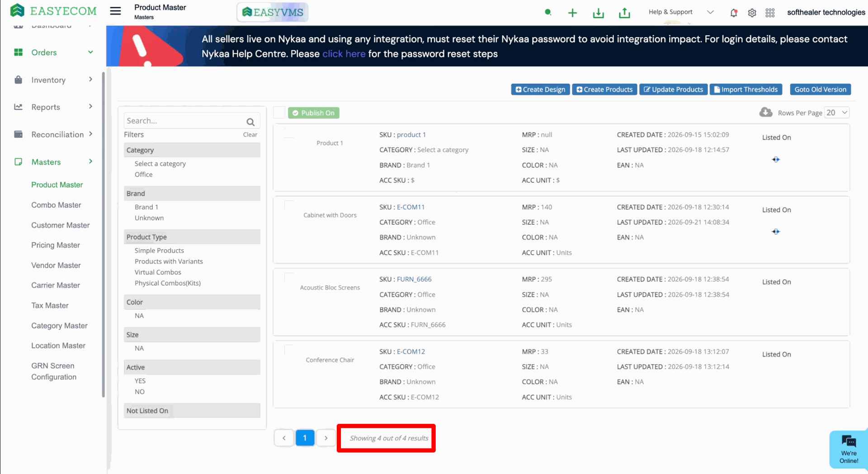868x474 pixels.
Task: Open Carrier Master in sidebar
Action: click(56, 285)
